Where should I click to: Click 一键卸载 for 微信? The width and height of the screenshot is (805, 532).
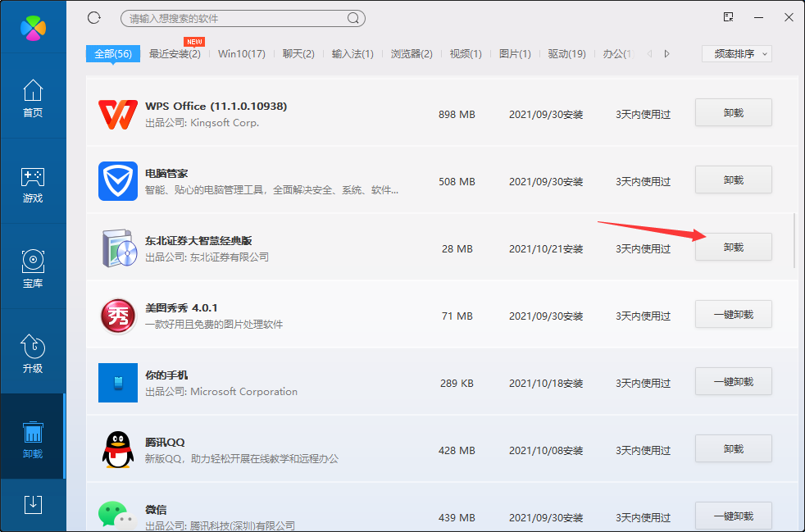tap(734, 516)
